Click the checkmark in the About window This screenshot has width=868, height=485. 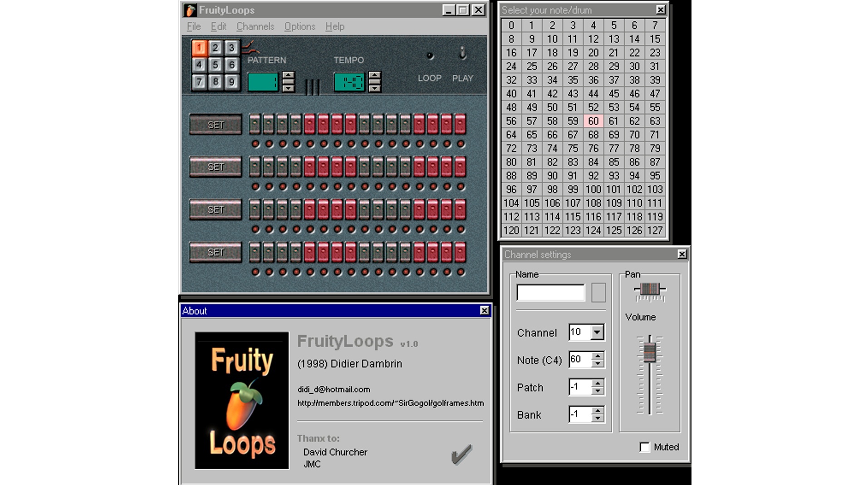462,454
